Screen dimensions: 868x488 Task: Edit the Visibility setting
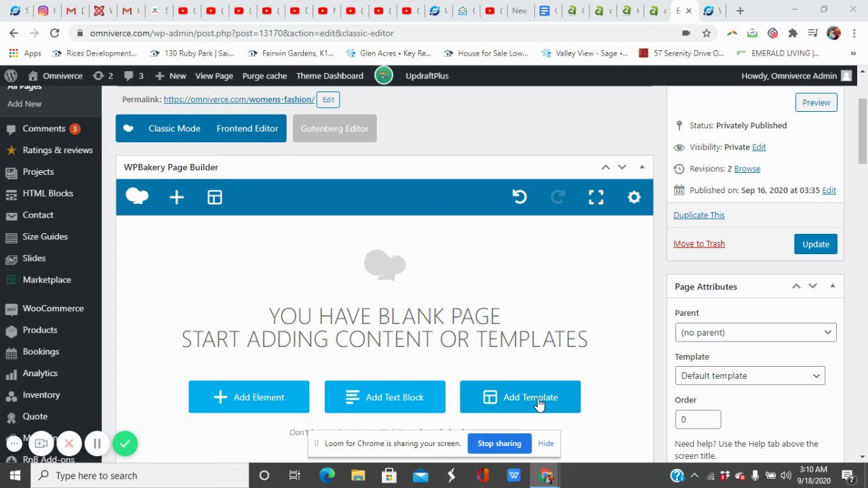pyautogui.click(x=759, y=147)
